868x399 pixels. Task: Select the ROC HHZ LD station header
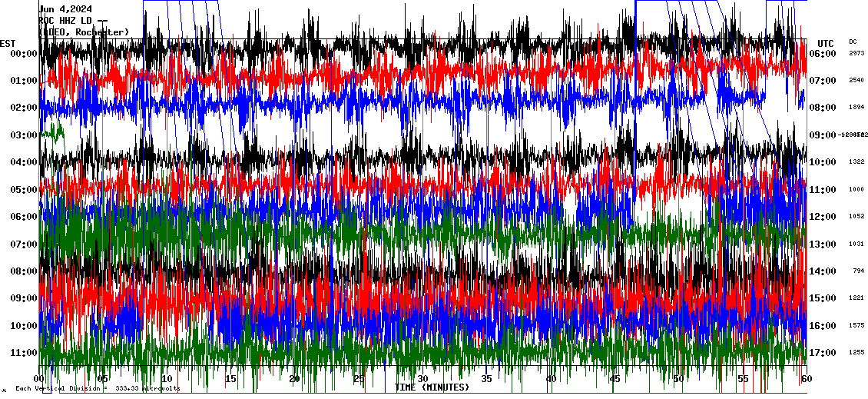73,20
